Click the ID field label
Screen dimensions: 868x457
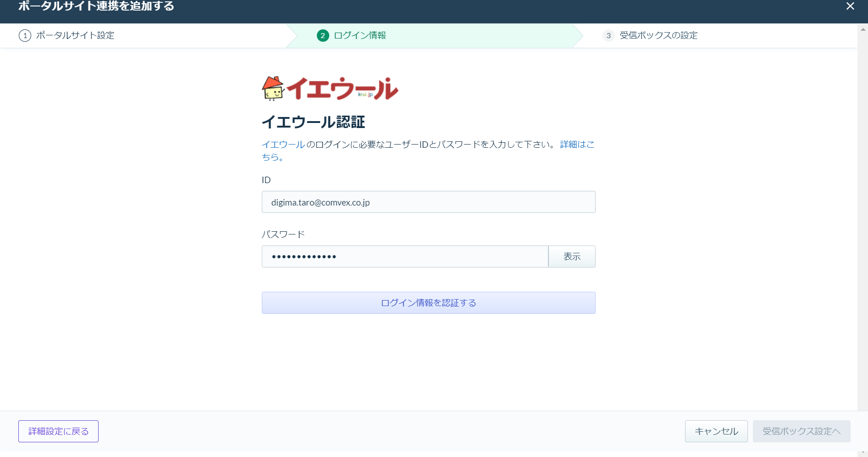click(x=266, y=180)
